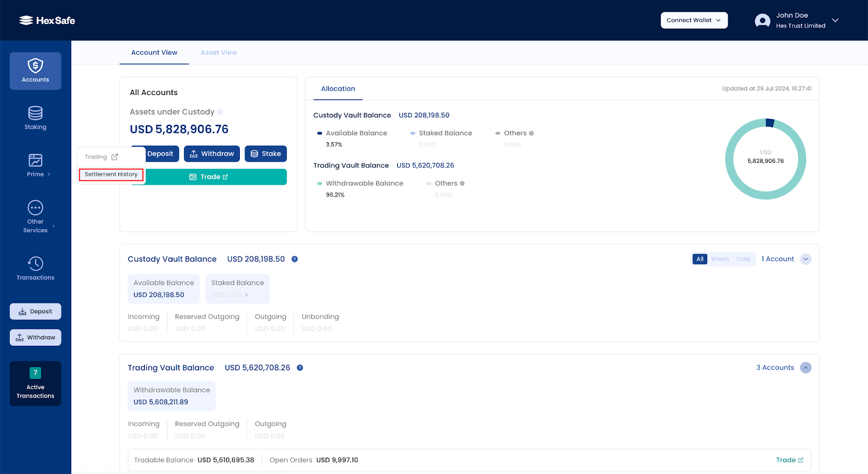
Task: Click the Withdrawable Balance legend dot
Action: [320, 184]
